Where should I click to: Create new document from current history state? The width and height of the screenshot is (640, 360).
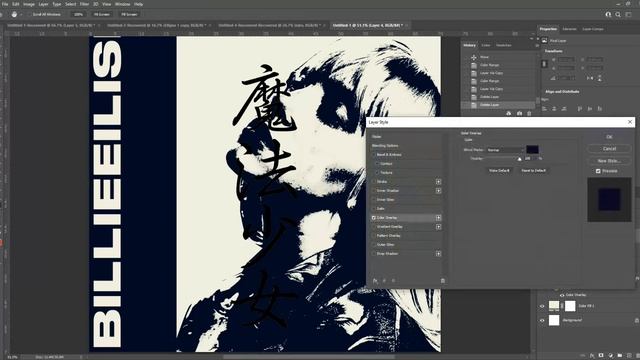pyautogui.click(x=509, y=113)
